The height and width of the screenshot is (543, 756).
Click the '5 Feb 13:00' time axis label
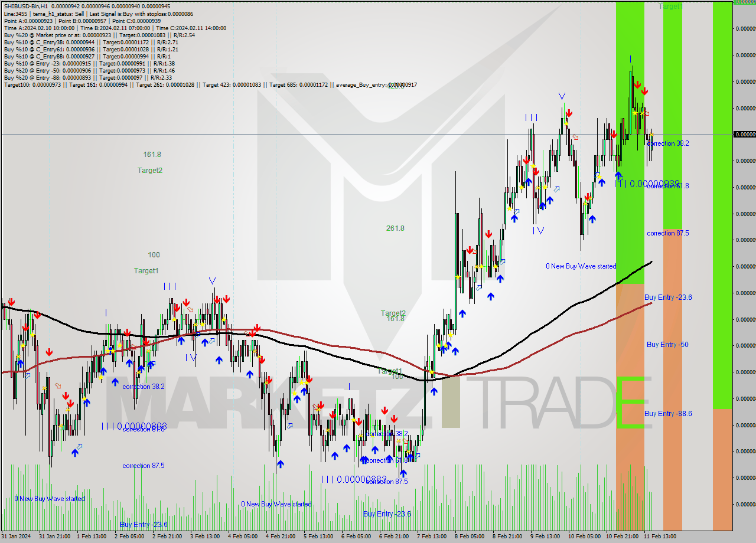(318, 537)
